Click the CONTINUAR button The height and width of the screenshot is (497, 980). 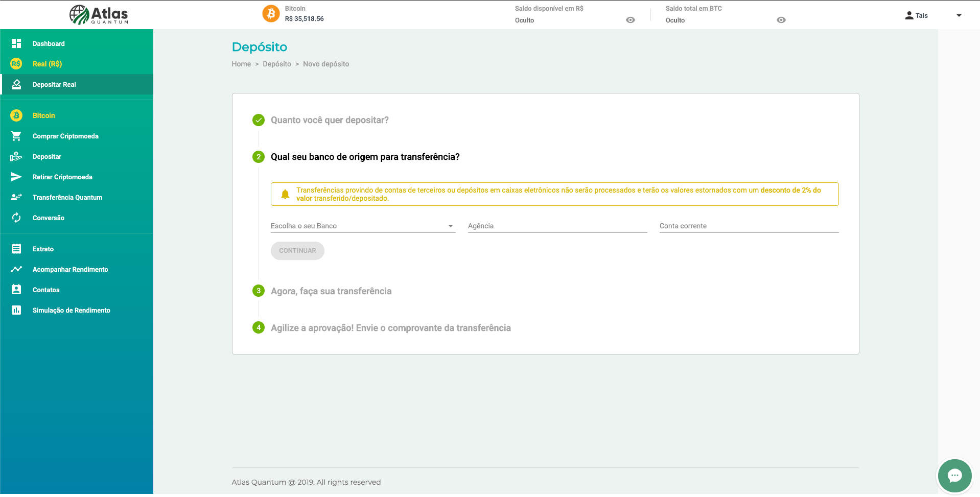[x=297, y=251]
